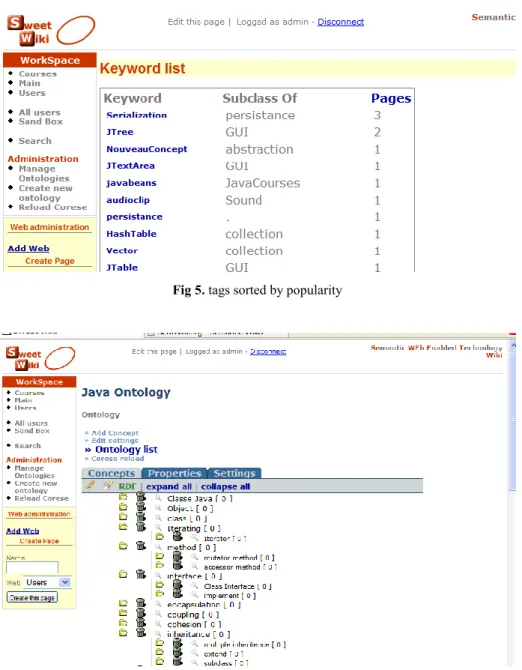The width and height of the screenshot is (522, 670).
Task: Click the Name input field
Action: (x=32, y=567)
